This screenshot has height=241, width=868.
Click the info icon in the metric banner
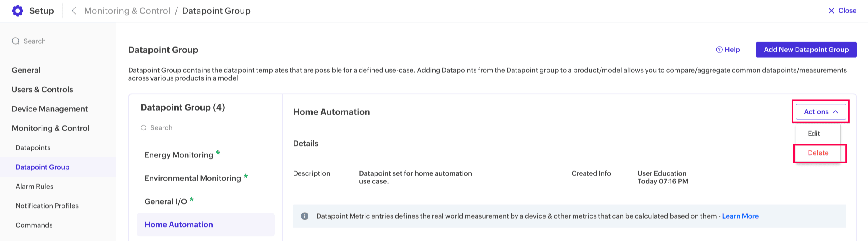[304, 216]
